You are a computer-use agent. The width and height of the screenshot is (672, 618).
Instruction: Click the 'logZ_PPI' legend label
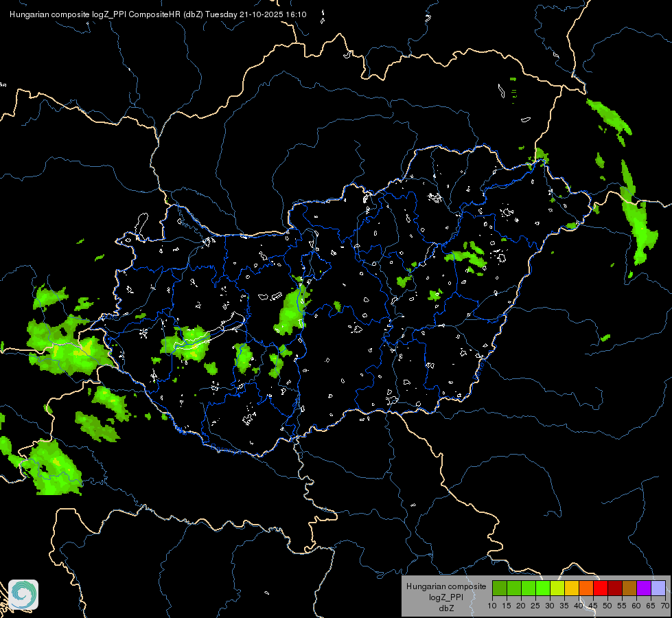pyautogui.click(x=446, y=597)
